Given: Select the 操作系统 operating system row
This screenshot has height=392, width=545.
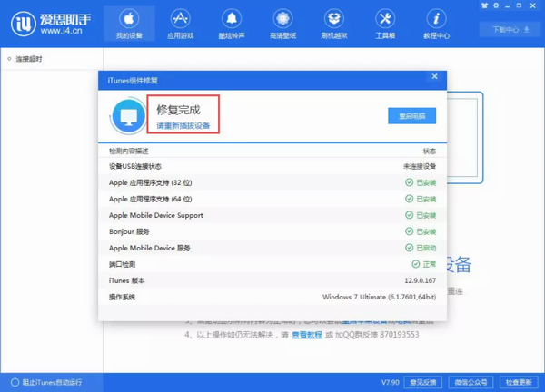Looking at the screenshot, I should 272,297.
